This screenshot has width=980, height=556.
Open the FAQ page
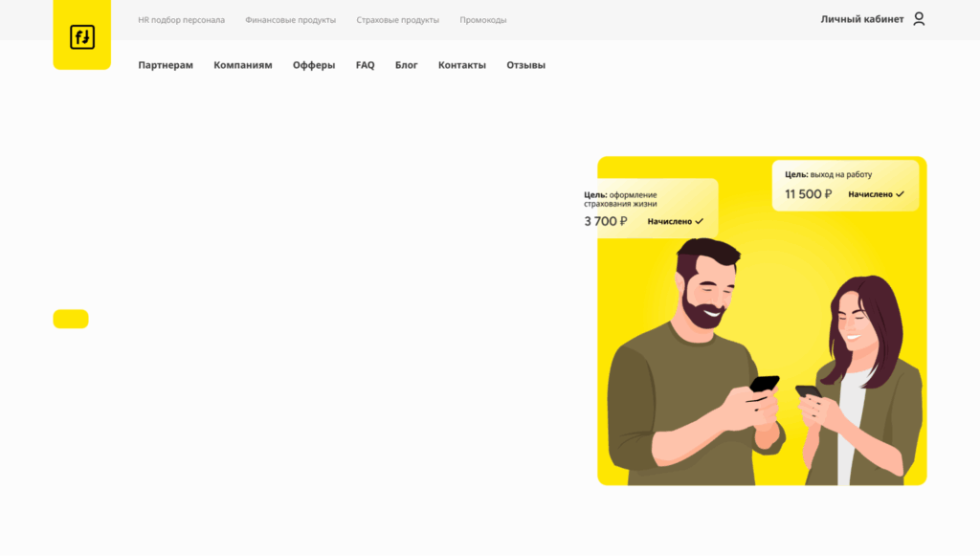click(x=365, y=65)
